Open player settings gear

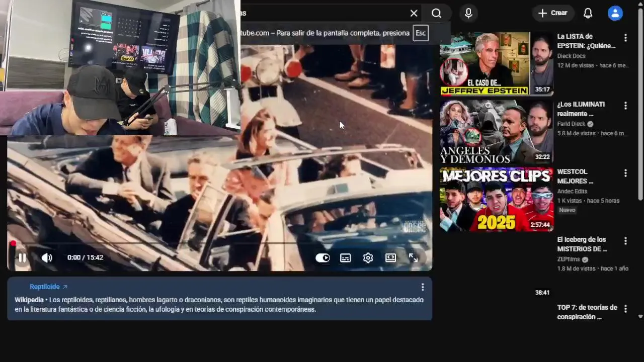click(368, 258)
